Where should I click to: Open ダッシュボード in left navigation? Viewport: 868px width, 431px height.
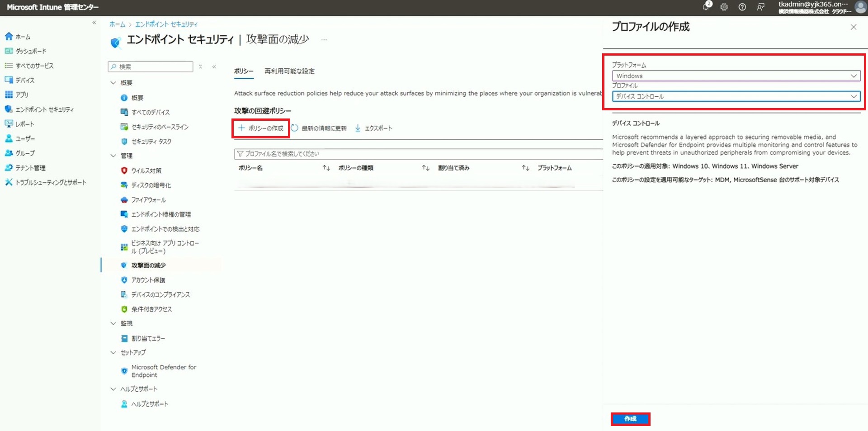(x=25, y=51)
